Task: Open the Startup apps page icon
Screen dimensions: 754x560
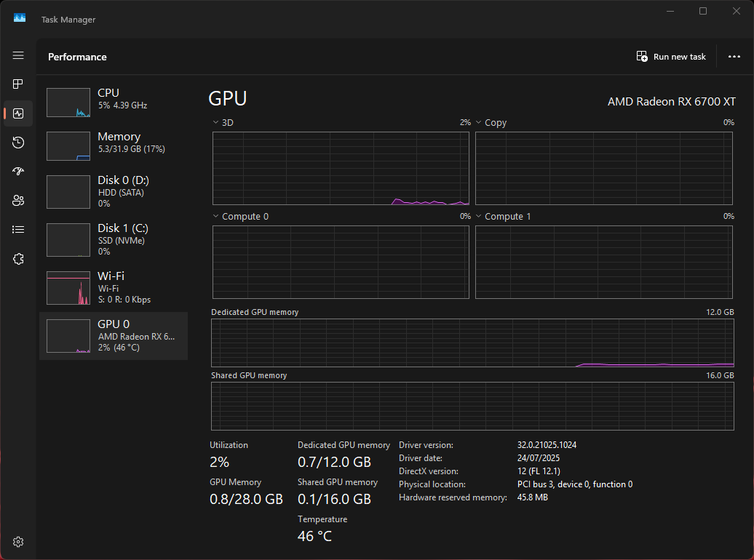Action: point(18,171)
